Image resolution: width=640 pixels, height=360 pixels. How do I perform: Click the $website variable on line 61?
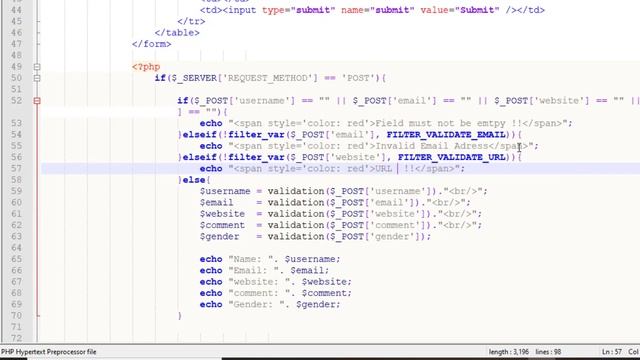pyautogui.click(x=222, y=214)
